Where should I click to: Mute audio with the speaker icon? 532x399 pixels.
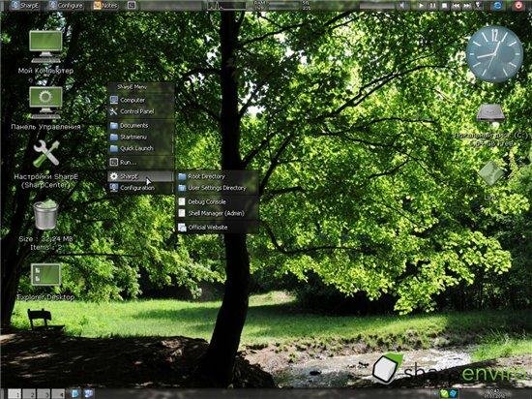pos(402,6)
